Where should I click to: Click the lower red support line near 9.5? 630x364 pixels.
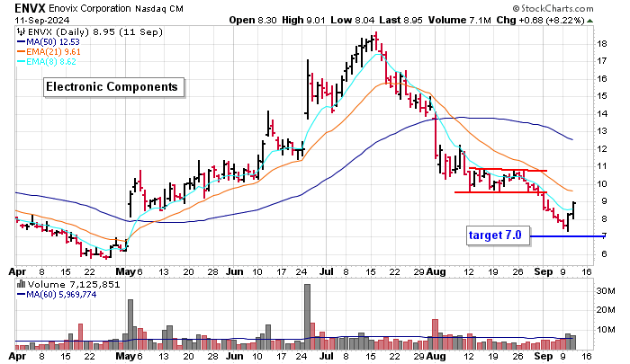click(500, 192)
